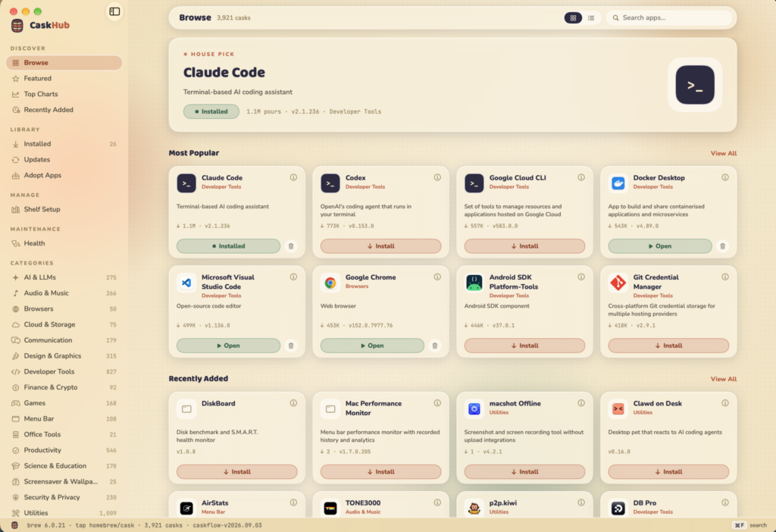This screenshot has height=532, width=776.
Task: Open Top Charts section
Action: (x=64, y=94)
